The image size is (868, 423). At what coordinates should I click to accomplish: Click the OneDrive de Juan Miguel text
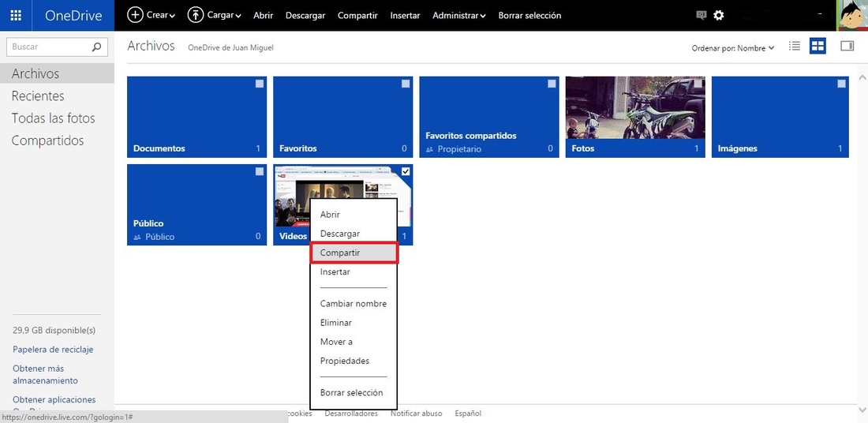coord(231,47)
